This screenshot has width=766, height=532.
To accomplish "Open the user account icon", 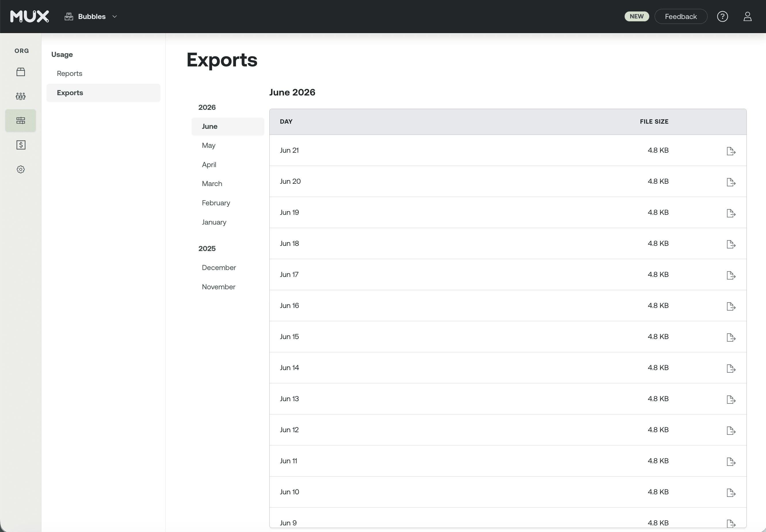I will point(747,16).
